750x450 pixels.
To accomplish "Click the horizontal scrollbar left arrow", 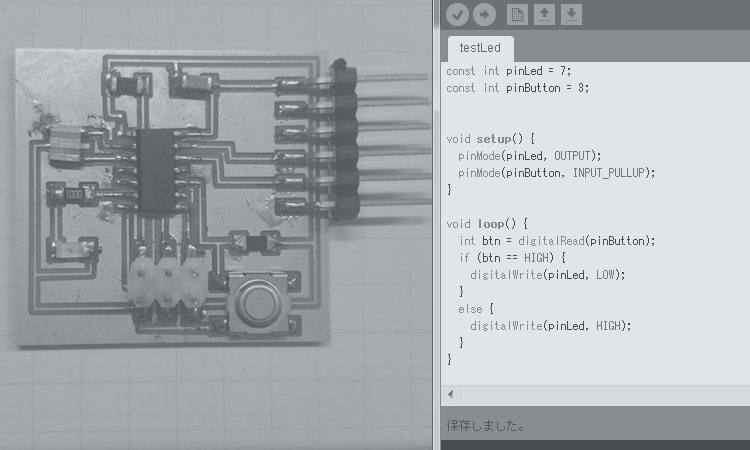I will 451,395.
